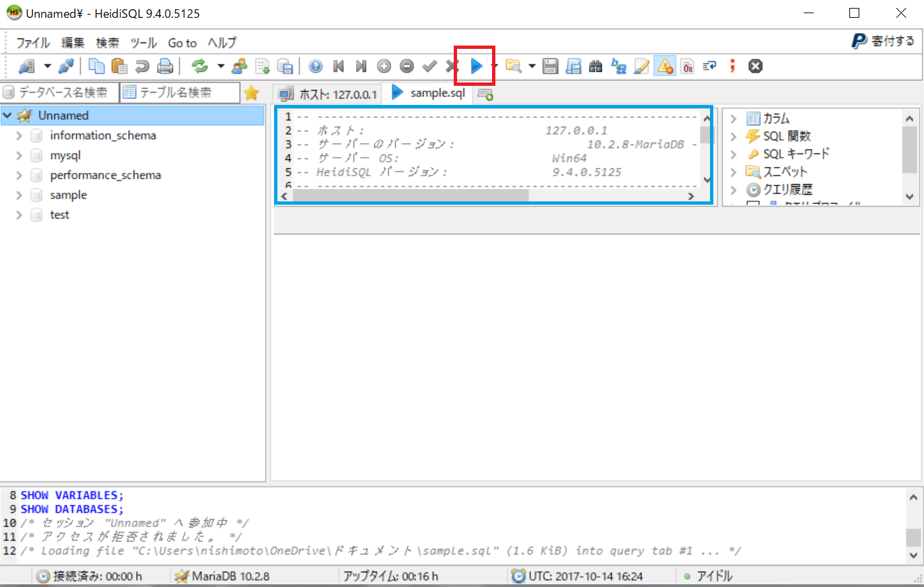Open the load SQL file folder icon
The image size is (924, 587).
pyautogui.click(x=513, y=66)
